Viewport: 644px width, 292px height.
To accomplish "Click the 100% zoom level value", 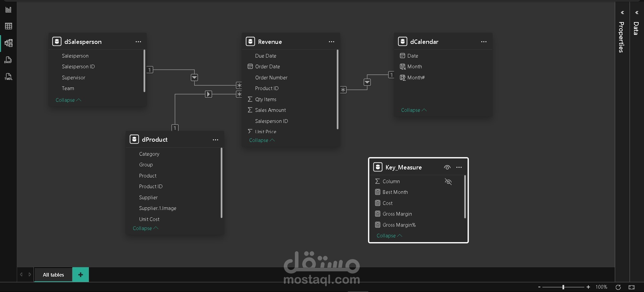I will click(601, 287).
